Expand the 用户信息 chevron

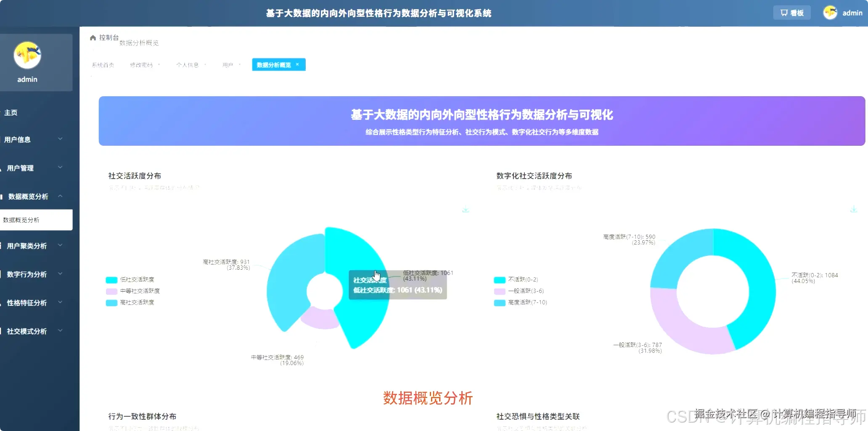coord(60,139)
